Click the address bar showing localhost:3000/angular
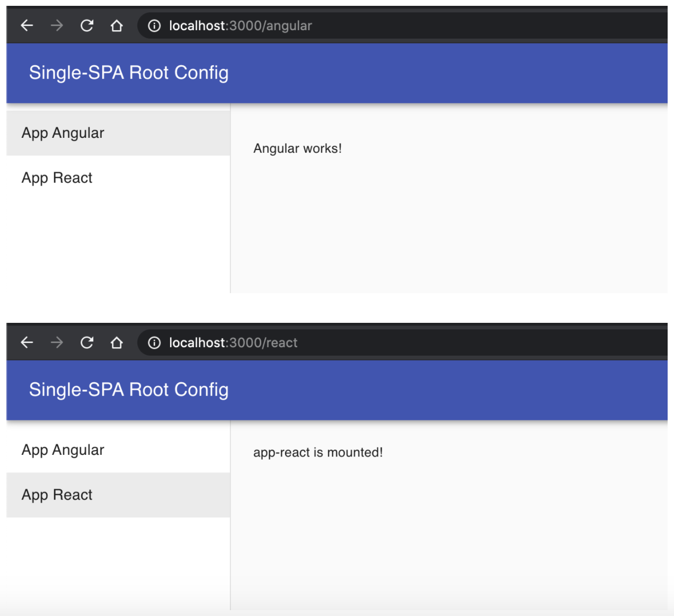The height and width of the screenshot is (616, 674). pyautogui.click(x=238, y=25)
